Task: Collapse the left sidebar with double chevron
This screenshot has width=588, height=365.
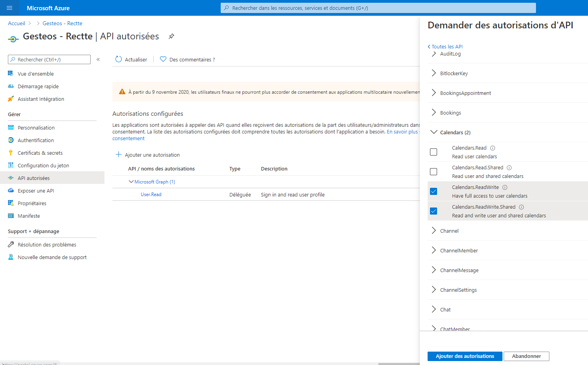Action: 98,59
